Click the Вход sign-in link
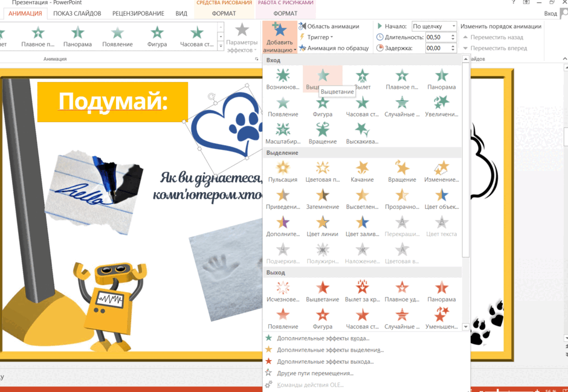 pyautogui.click(x=550, y=13)
